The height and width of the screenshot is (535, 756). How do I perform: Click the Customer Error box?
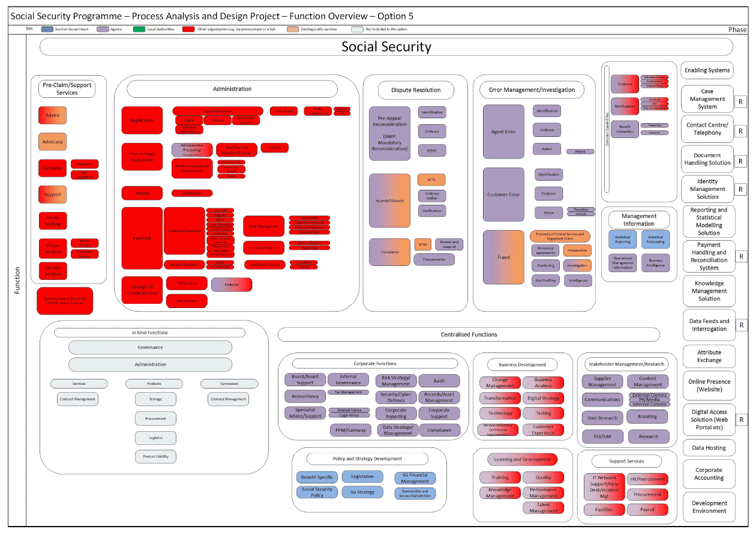tap(503, 195)
